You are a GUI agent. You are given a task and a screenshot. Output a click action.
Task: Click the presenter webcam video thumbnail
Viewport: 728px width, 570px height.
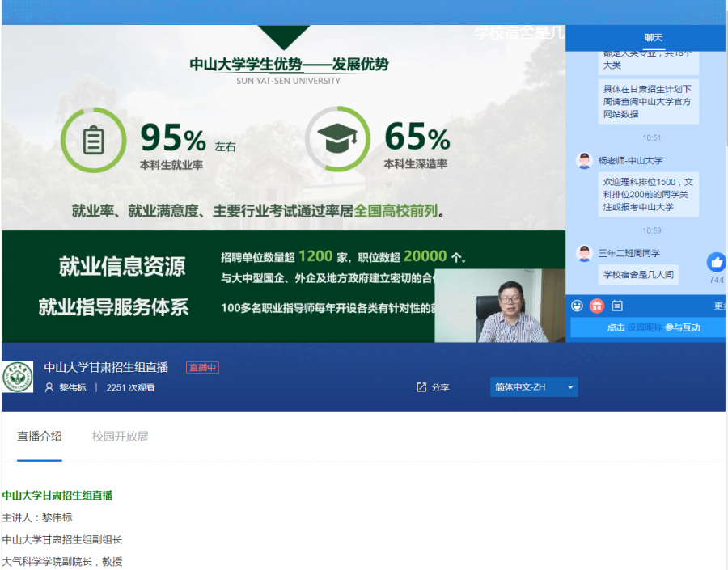click(x=500, y=306)
